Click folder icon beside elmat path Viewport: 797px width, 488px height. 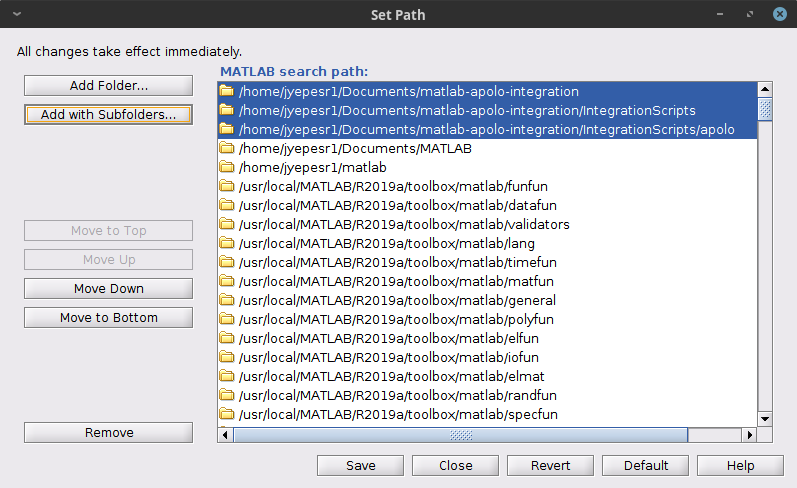pyautogui.click(x=227, y=376)
